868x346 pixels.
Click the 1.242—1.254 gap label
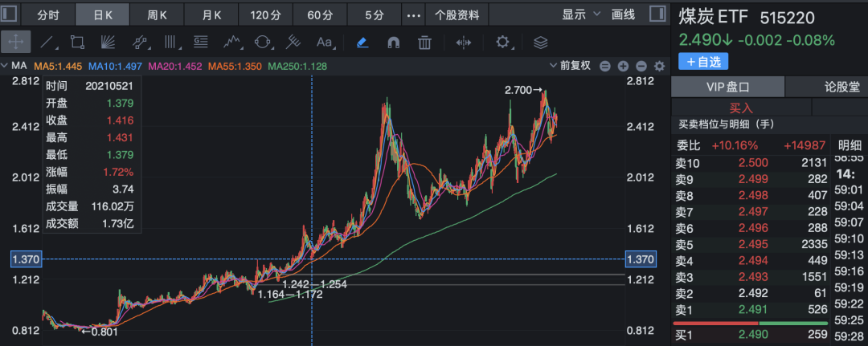click(314, 284)
